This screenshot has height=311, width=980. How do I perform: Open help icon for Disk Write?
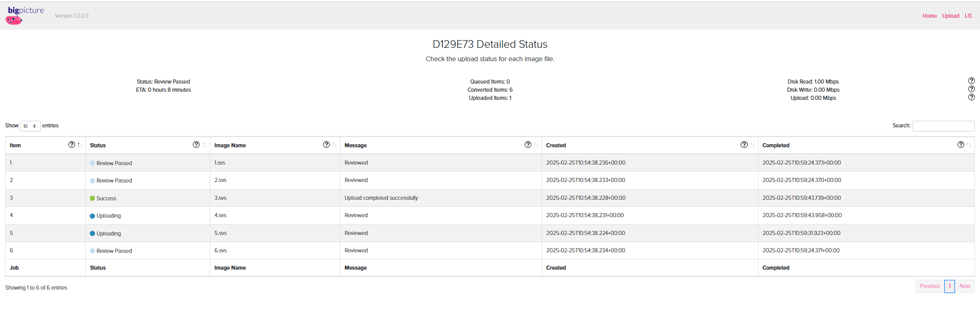(971, 89)
